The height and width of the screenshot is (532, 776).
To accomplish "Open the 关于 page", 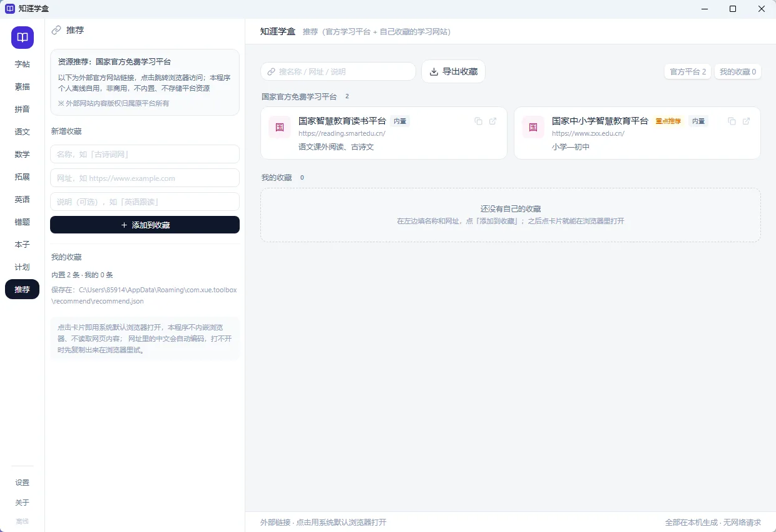I will tap(23, 503).
